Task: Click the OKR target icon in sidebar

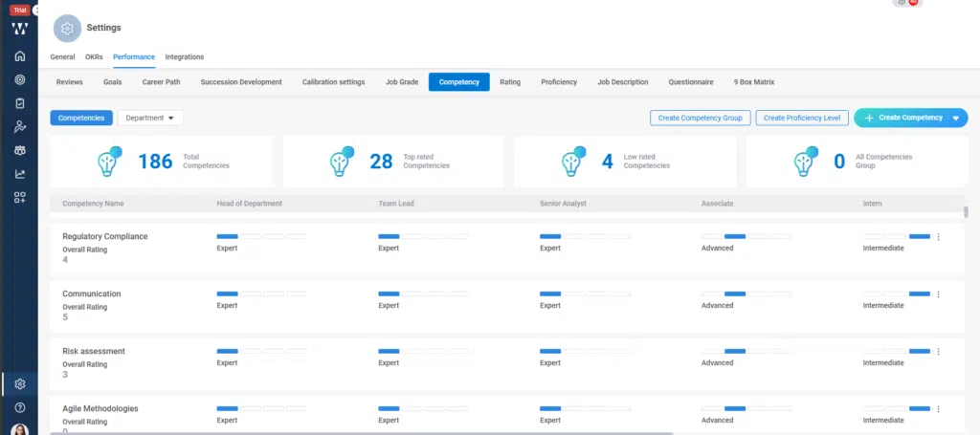Action: [x=19, y=79]
